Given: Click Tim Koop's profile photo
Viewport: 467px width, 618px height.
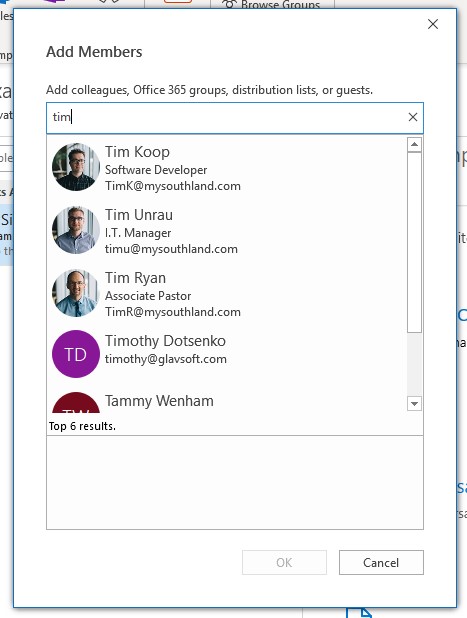Looking at the screenshot, I should [76, 167].
